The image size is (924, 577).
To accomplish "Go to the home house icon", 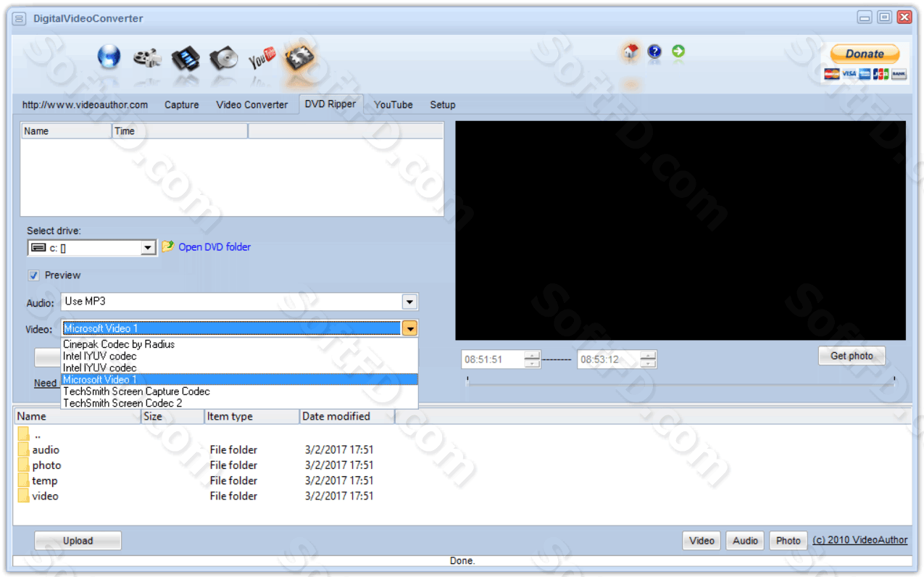I will tap(631, 51).
